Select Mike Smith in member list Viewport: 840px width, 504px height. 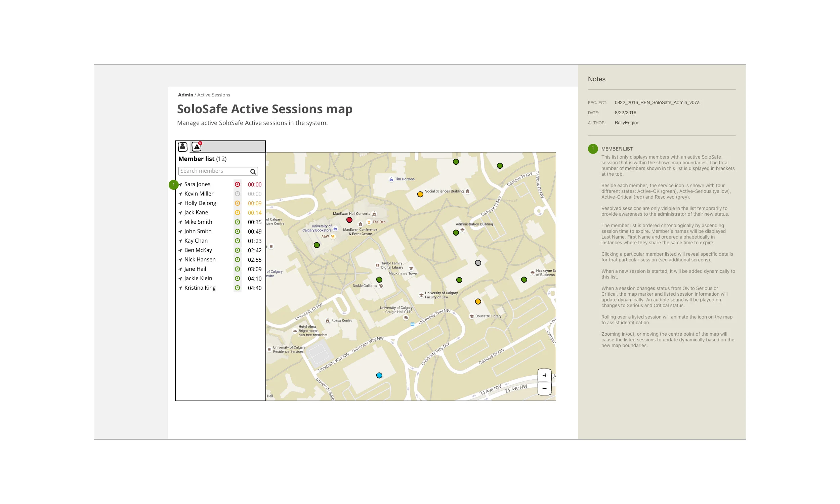[198, 222]
